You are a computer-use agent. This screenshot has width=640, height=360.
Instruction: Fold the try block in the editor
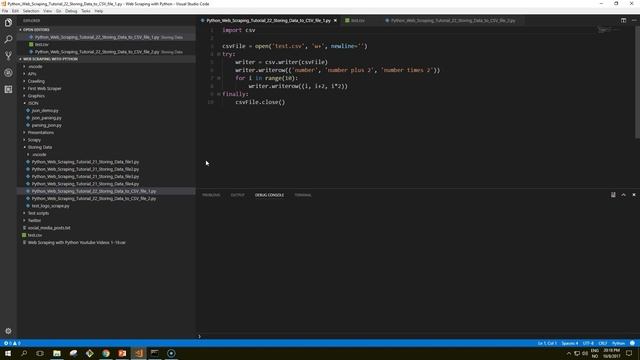219,54
